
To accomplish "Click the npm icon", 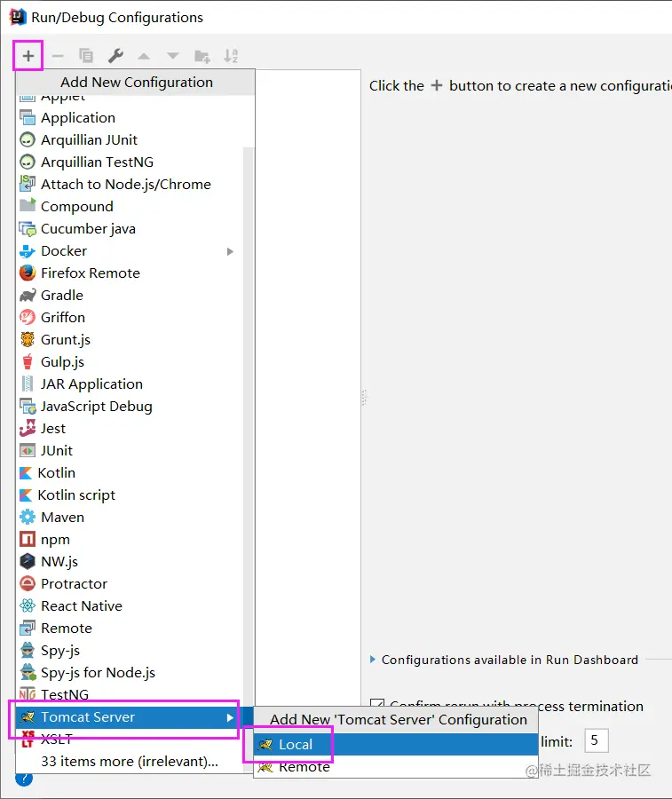I will coord(28,539).
